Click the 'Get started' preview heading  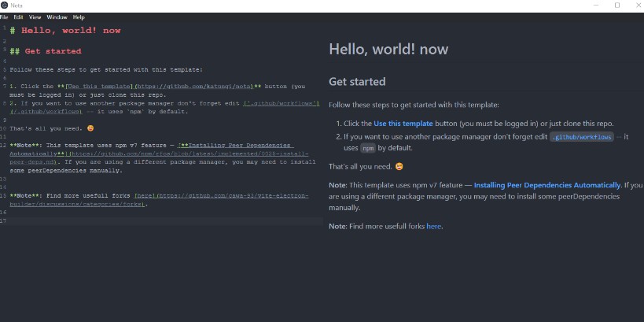point(357,81)
